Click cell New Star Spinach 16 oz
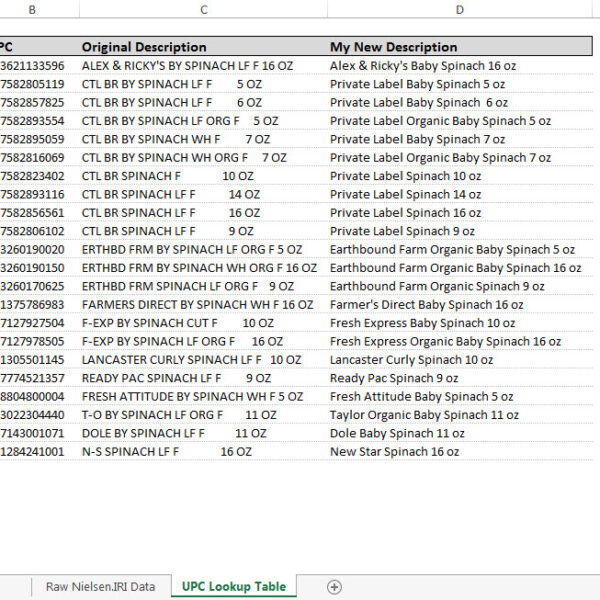 460,451
